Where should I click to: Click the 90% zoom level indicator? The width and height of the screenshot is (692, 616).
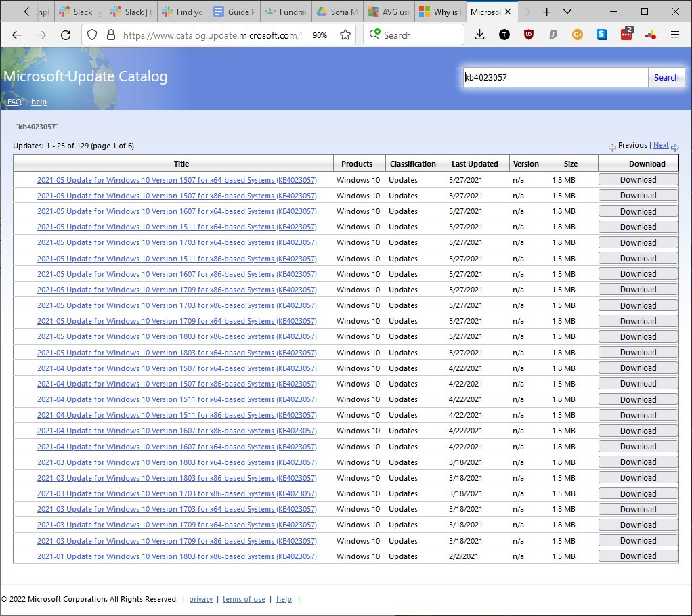[320, 35]
